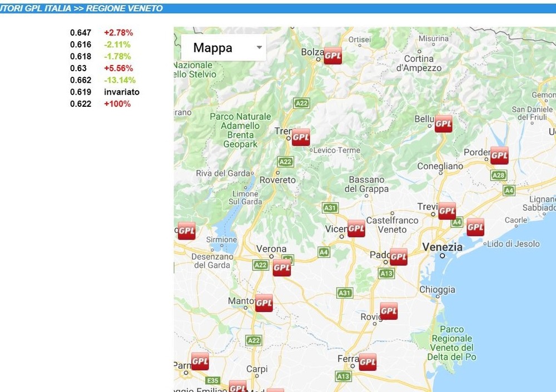Click the Desenzano del Garda label
The width and height of the screenshot is (556, 392).
point(212,261)
